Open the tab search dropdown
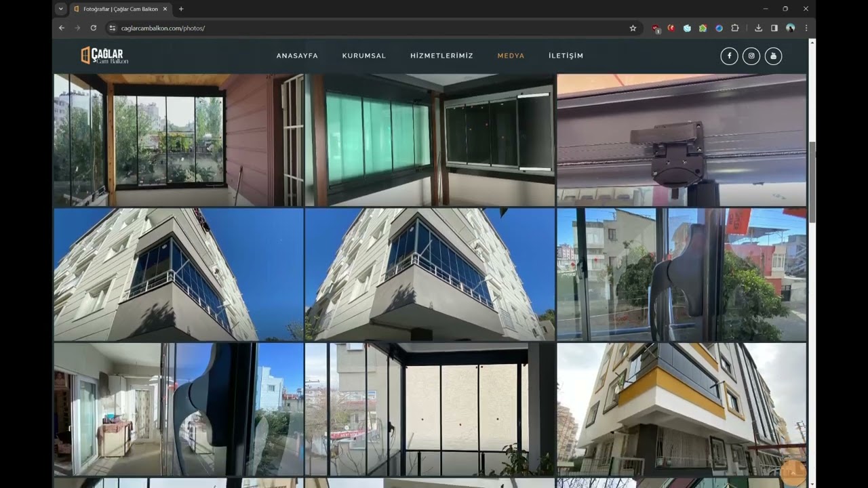 pos(61,9)
